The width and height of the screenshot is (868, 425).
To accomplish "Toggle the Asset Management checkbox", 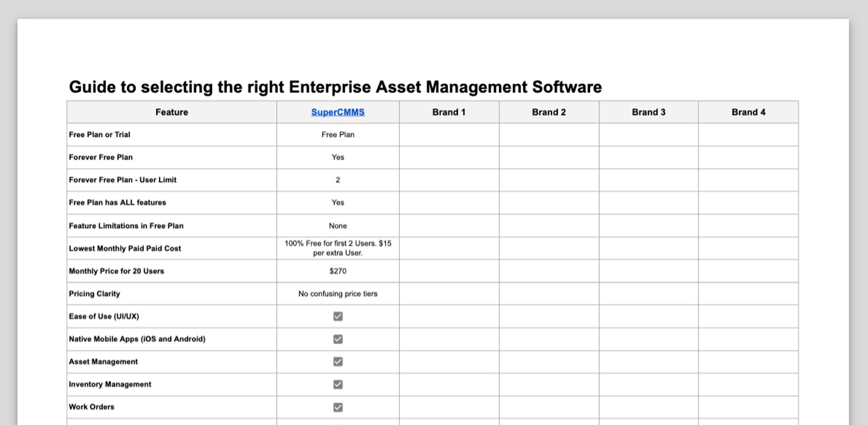I will pyautogui.click(x=338, y=362).
